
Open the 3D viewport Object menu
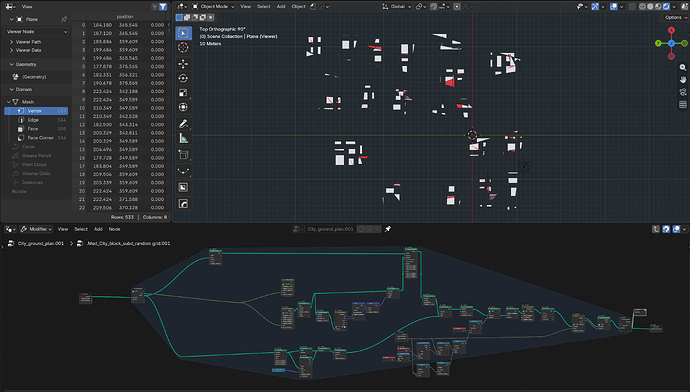coord(298,7)
